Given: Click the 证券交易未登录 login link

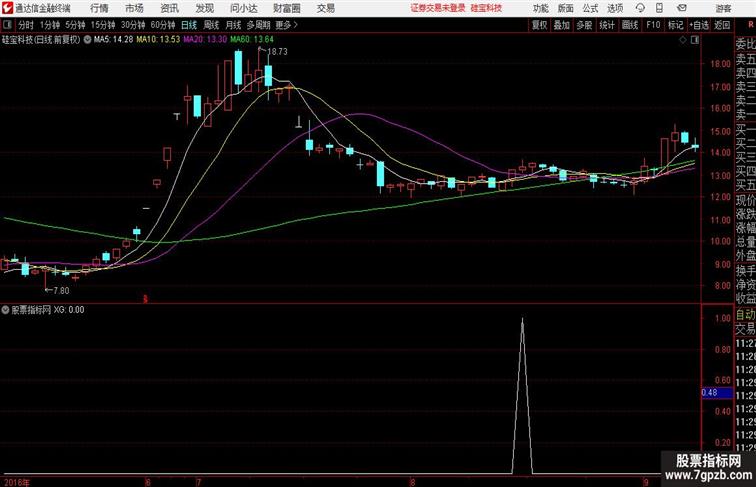Looking at the screenshot, I should pyautogui.click(x=438, y=8).
